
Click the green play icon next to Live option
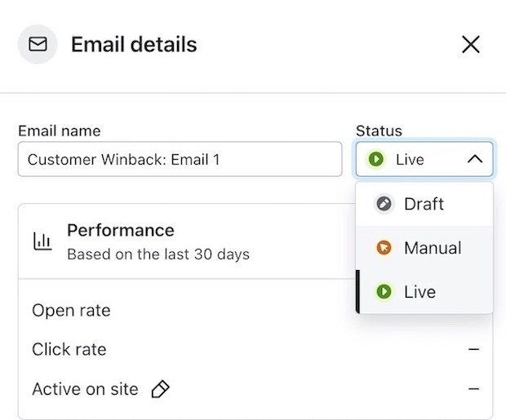(384, 292)
